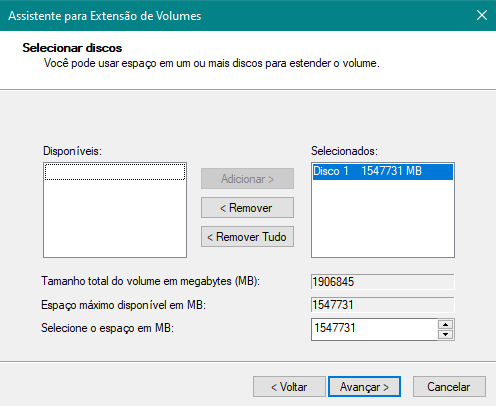Click the Disponíveis: list label
Viewport: 496px width, 406px height.
point(72,151)
